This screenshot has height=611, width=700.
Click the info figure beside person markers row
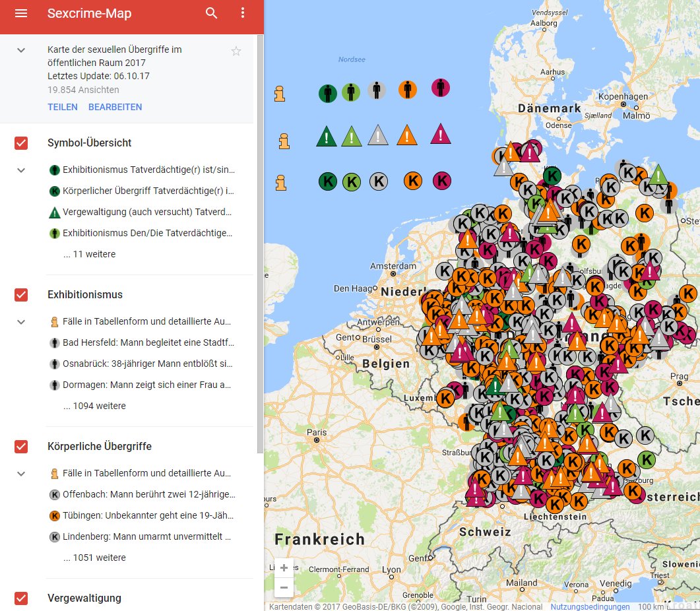coord(280,94)
